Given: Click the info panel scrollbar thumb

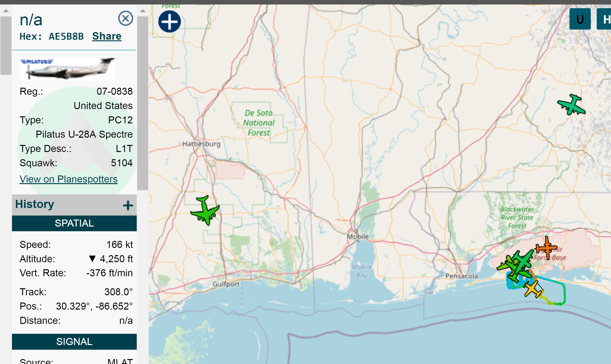Looking at the screenshot, I should 143,103.
